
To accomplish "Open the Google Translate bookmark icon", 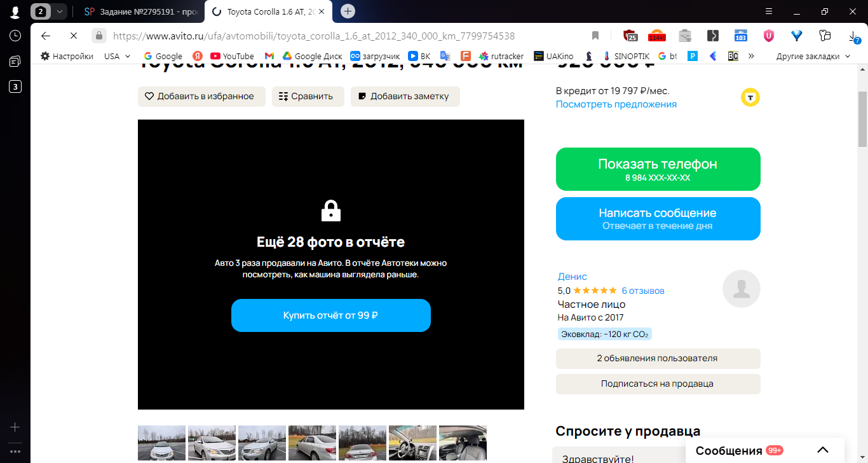I will (445, 56).
